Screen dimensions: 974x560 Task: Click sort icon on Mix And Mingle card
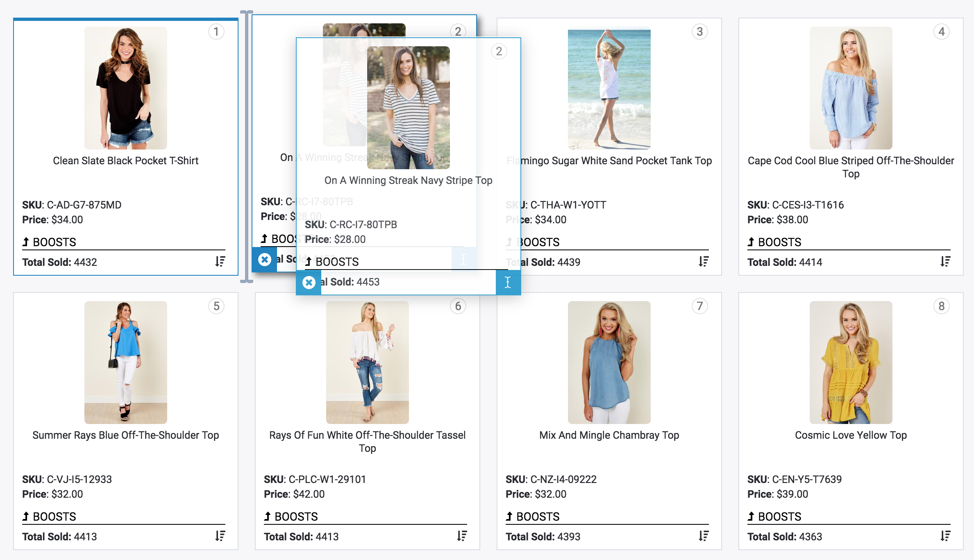click(704, 536)
